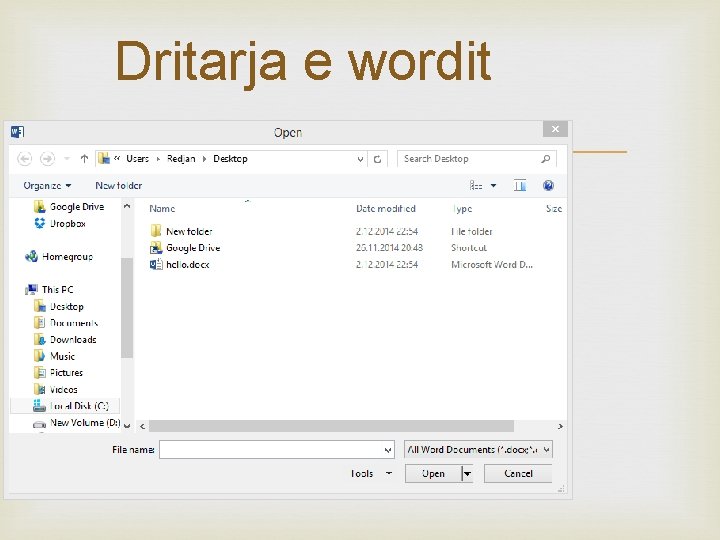Viewport: 720px width, 540px height.
Task: Open Documents under This PC
Action: coord(66,323)
